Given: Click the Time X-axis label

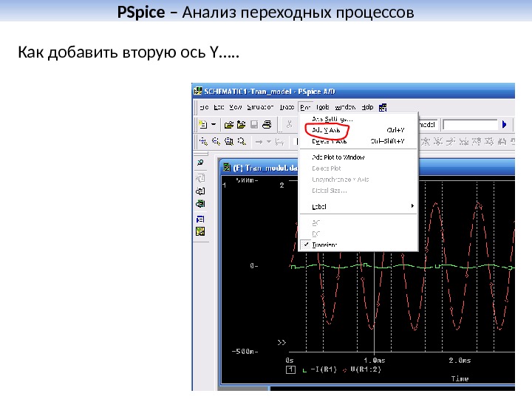Looking at the screenshot, I should click(460, 378).
